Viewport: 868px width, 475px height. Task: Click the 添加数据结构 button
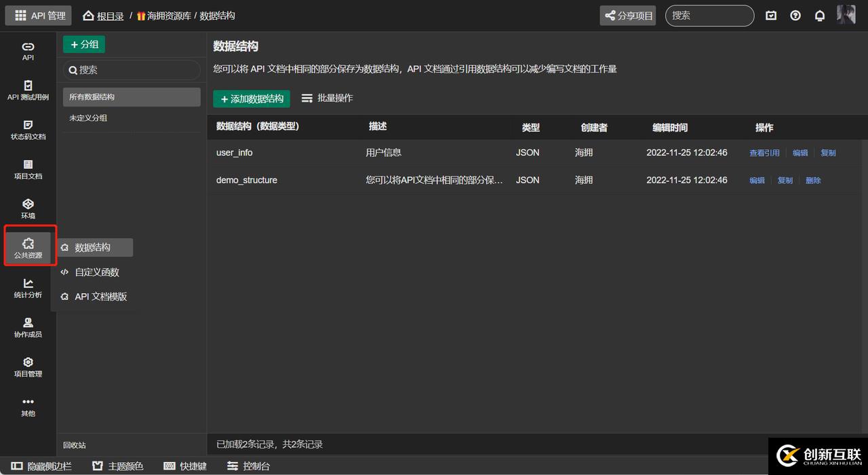[252, 99]
